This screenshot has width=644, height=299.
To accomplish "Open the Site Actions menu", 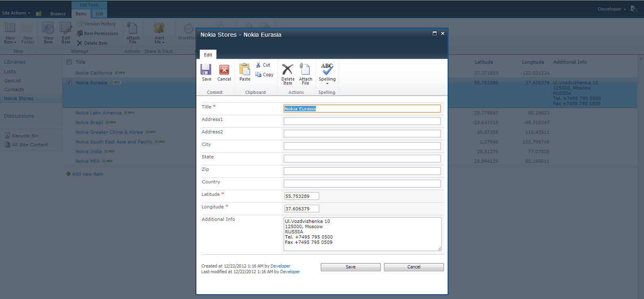I will 16,13.
